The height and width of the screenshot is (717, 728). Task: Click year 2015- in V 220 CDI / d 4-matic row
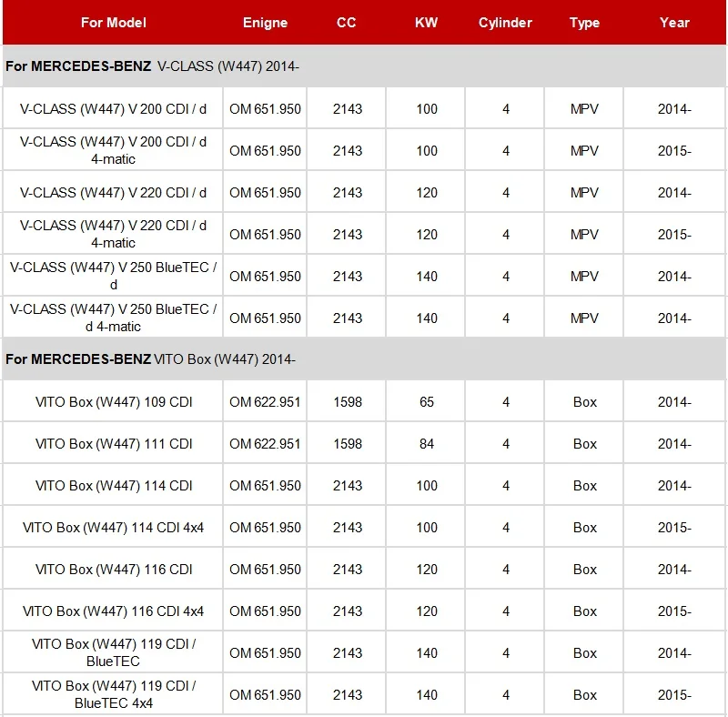point(674,234)
